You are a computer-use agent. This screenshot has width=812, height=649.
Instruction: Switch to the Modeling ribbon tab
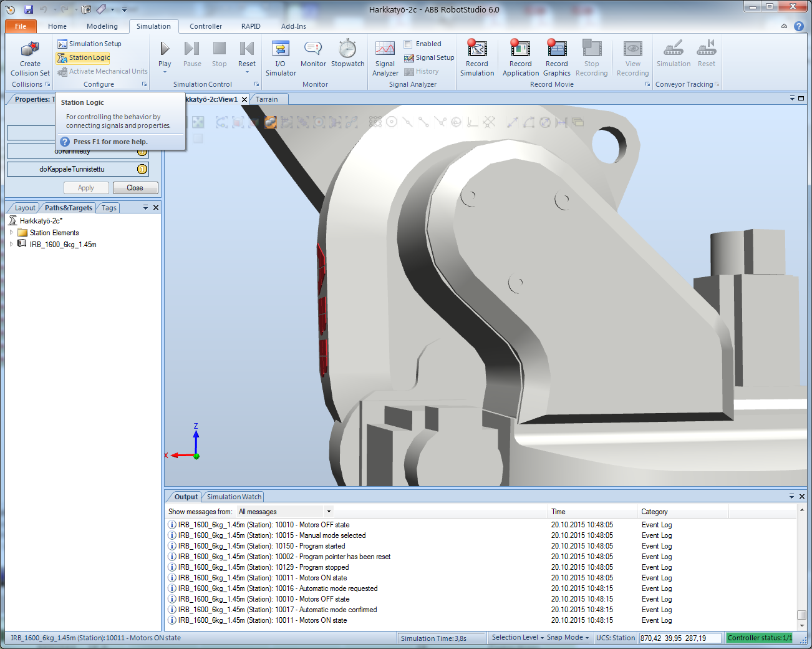coord(102,26)
